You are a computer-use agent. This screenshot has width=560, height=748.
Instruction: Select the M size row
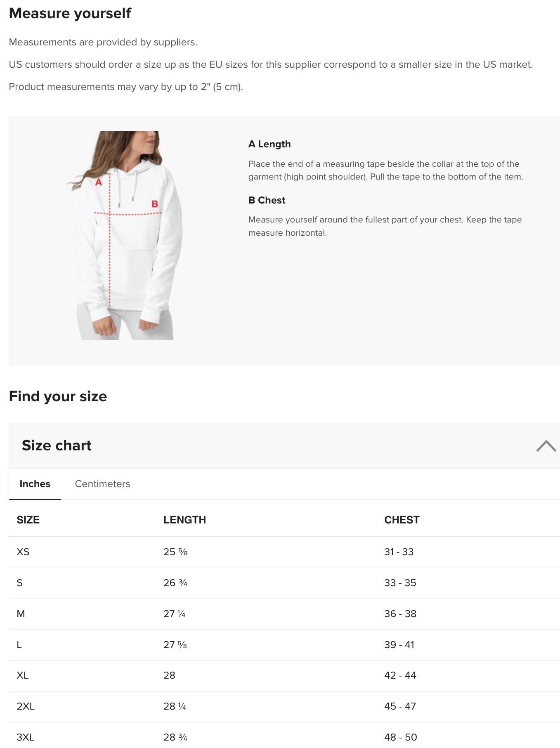(284, 614)
